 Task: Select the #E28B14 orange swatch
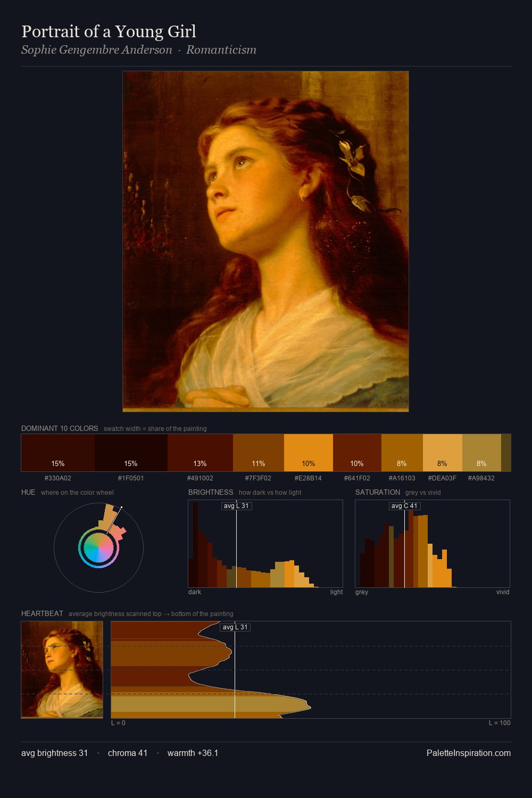(x=309, y=453)
